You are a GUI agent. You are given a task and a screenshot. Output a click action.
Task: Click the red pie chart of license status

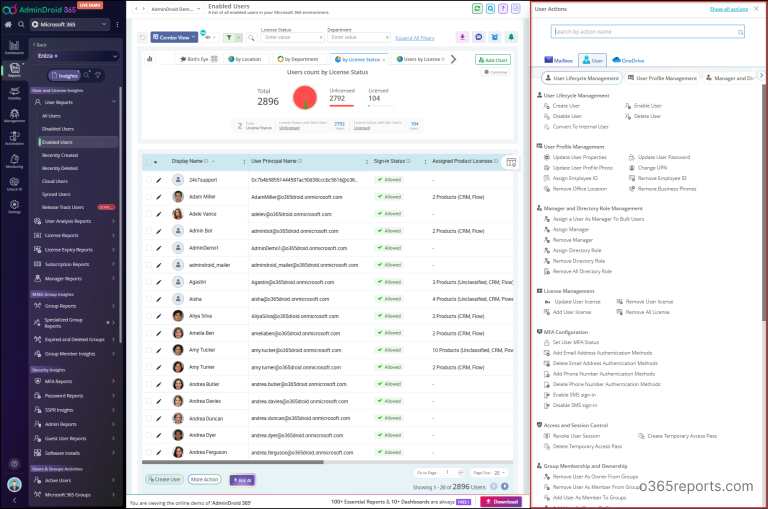point(305,97)
